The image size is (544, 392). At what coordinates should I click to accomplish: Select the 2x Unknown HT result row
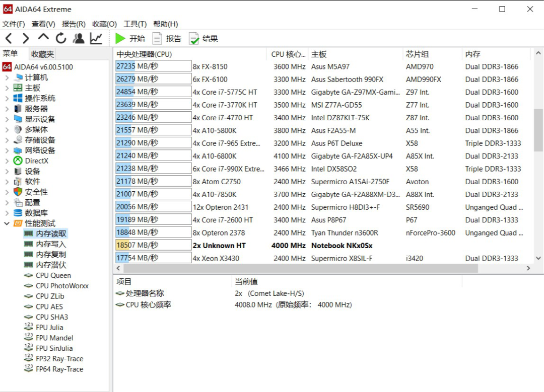(323, 246)
